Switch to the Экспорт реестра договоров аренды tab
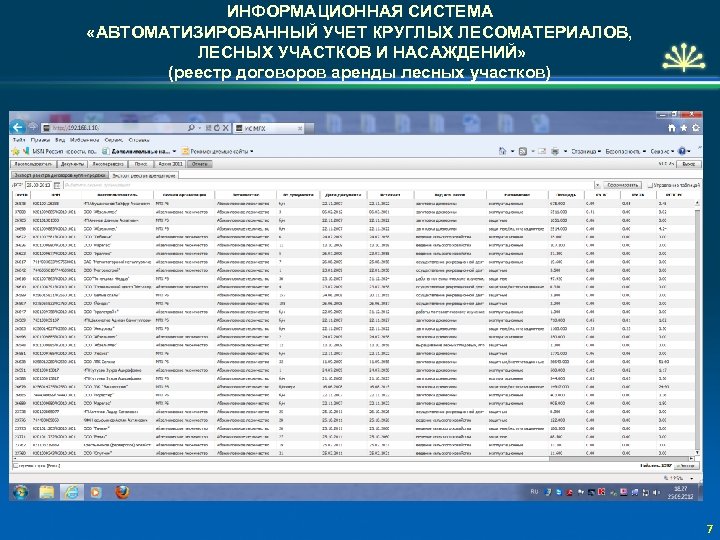Screen dimensions: 720x540 pyautogui.click(x=144, y=175)
